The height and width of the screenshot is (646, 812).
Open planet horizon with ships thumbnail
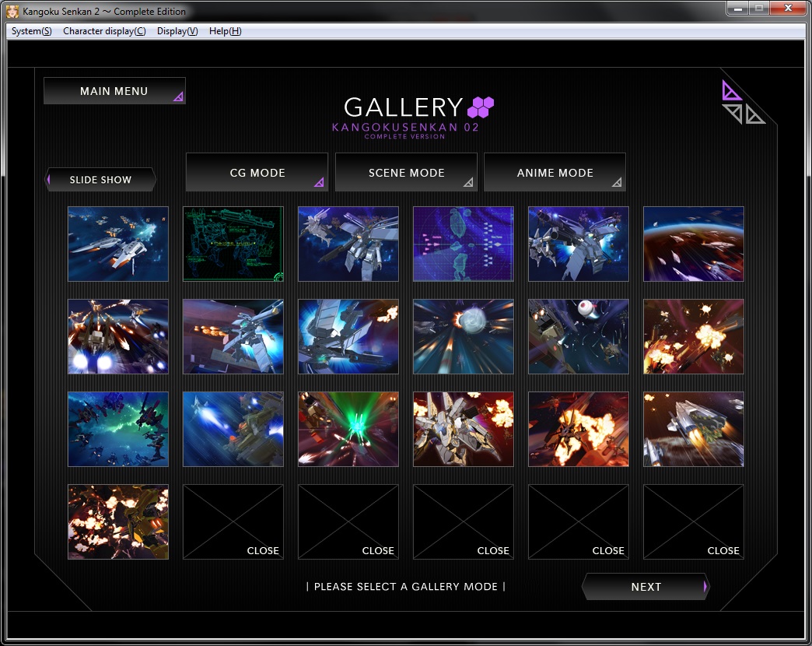pos(694,244)
